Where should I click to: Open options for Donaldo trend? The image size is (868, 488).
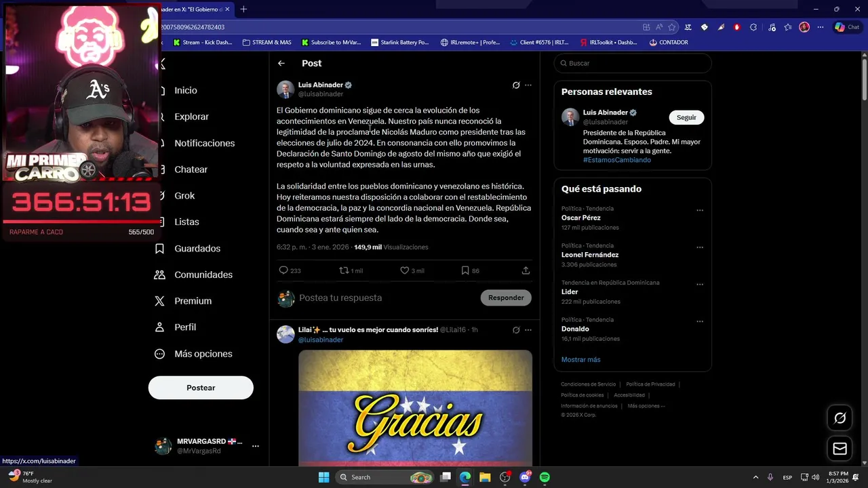pyautogui.click(x=700, y=321)
